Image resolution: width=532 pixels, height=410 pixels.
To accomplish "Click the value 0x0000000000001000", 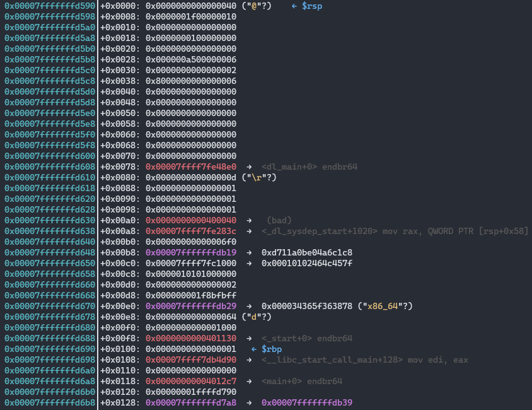I will tap(191, 327).
